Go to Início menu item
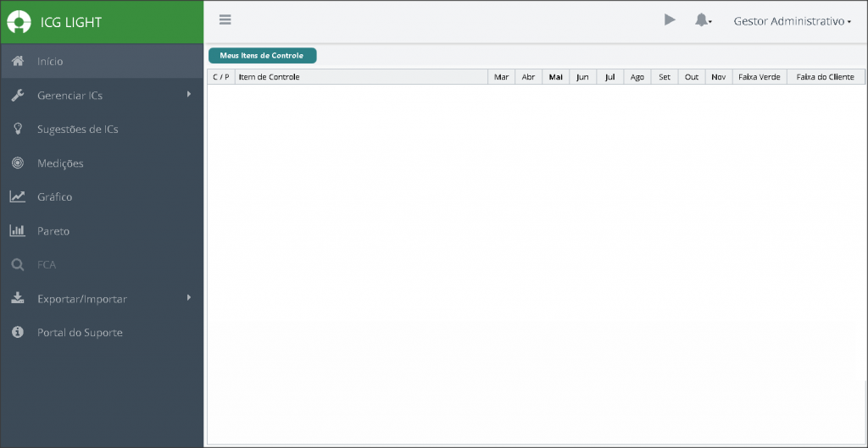The height and width of the screenshot is (448, 868). point(102,61)
